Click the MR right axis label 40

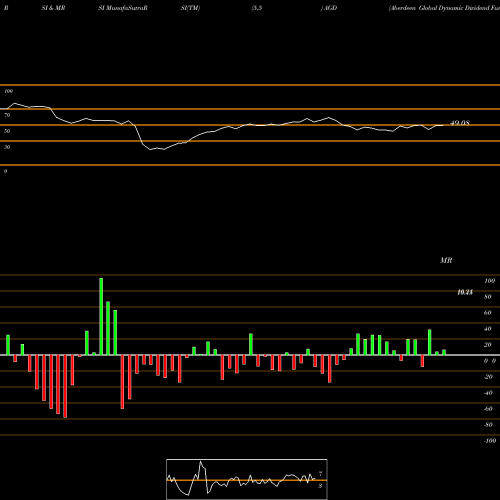pos(488,329)
